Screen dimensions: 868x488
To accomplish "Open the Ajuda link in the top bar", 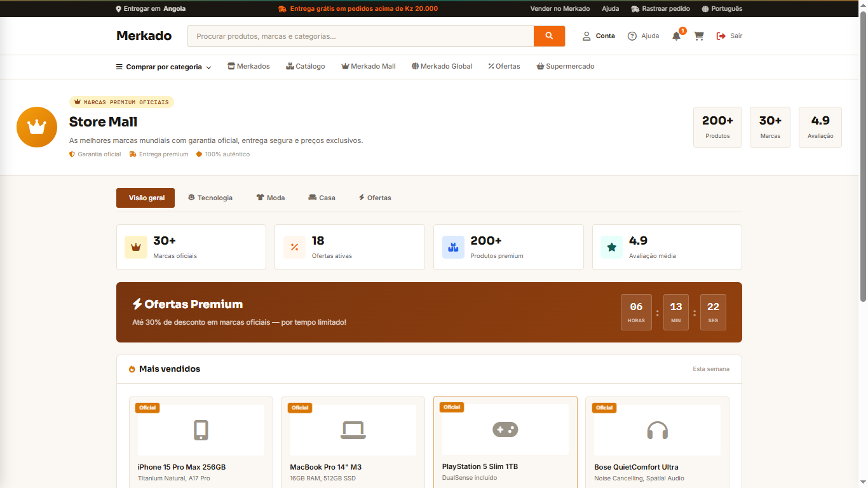I will coord(610,9).
